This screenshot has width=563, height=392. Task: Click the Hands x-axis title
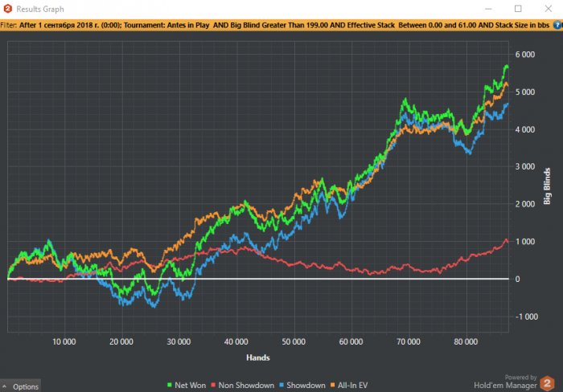coord(258,357)
